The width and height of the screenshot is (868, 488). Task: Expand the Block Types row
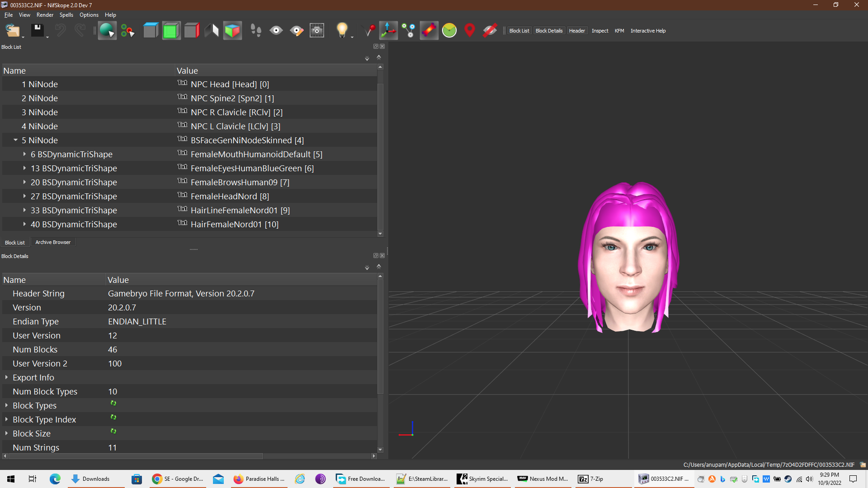click(x=6, y=405)
